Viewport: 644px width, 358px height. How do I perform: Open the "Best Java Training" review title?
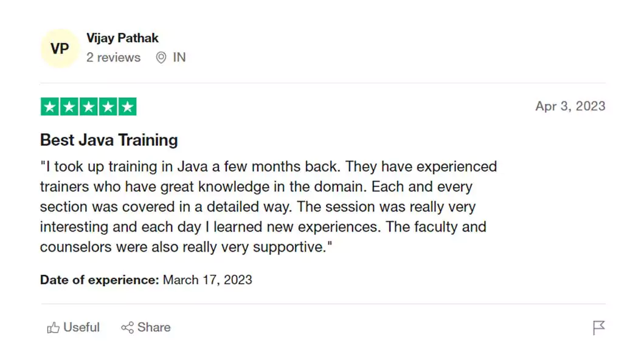109,140
